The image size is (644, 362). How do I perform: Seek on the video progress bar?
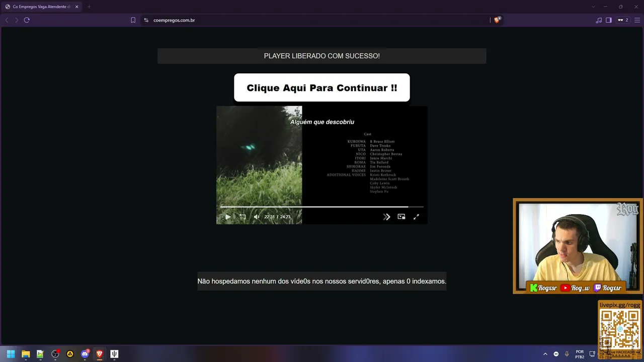point(322,207)
